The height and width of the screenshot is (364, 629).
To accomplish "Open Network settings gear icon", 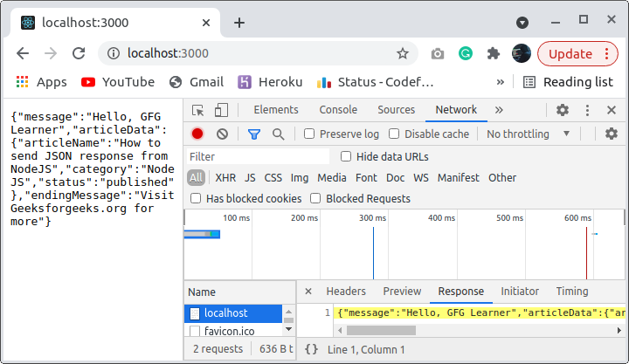I will (x=611, y=134).
